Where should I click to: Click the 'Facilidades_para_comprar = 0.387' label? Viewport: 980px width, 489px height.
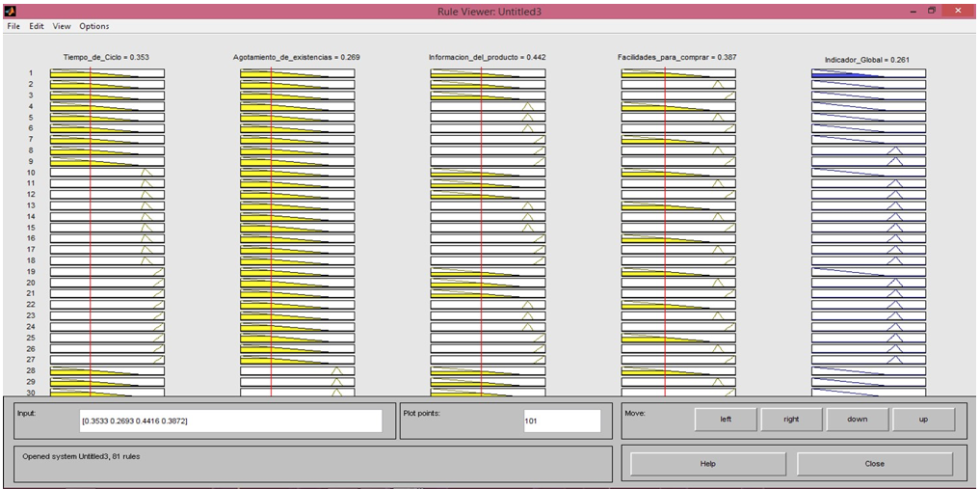[x=676, y=57]
